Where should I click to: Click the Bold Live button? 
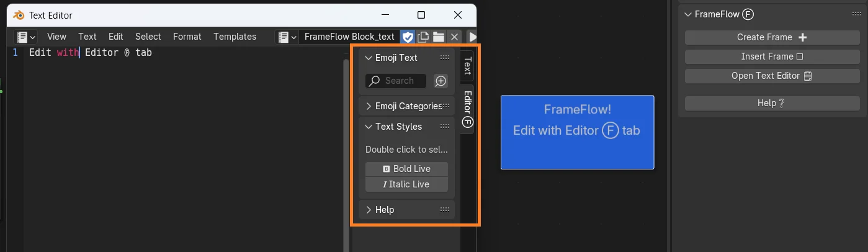pos(407,169)
